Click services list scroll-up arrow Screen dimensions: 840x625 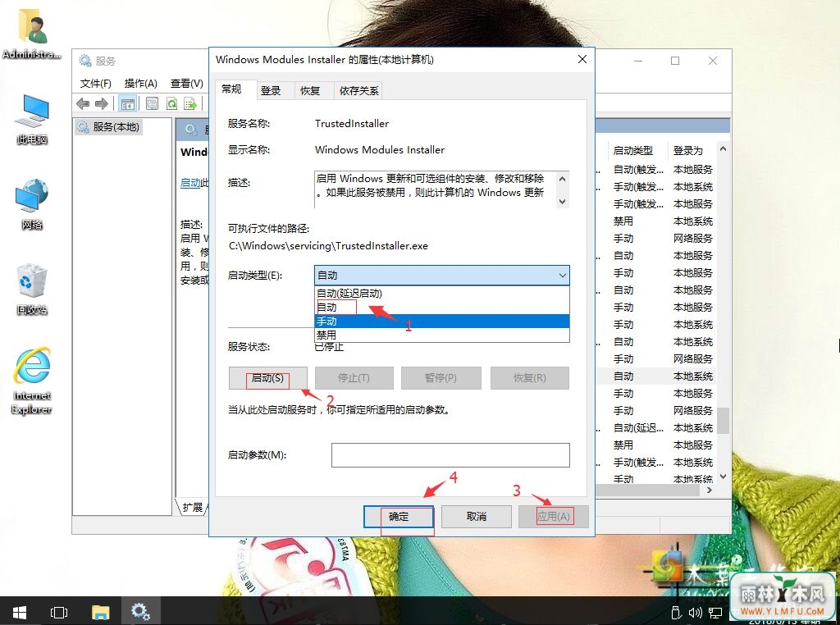click(x=723, y=148)
